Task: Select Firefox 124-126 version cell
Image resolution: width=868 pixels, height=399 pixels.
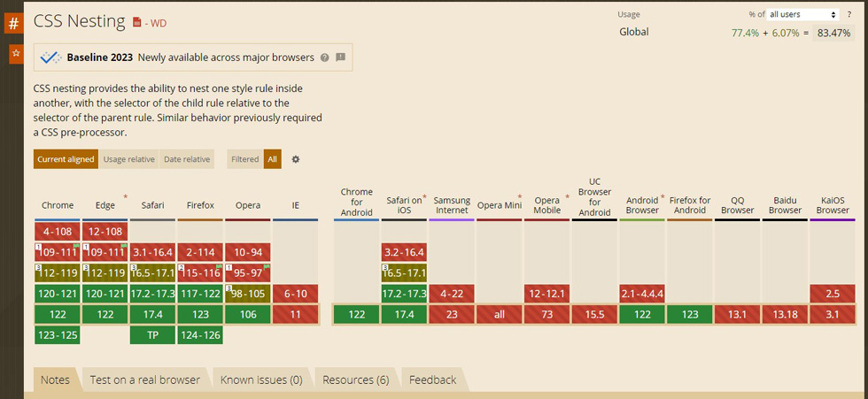Action: click(x=200, y=335)
